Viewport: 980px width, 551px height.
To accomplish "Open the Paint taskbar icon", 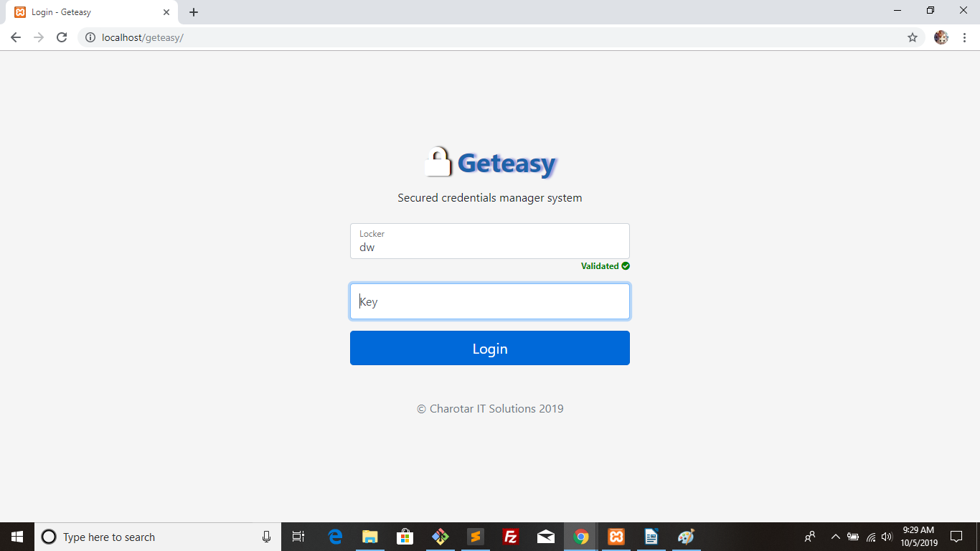I will click(x=687, y=537).
